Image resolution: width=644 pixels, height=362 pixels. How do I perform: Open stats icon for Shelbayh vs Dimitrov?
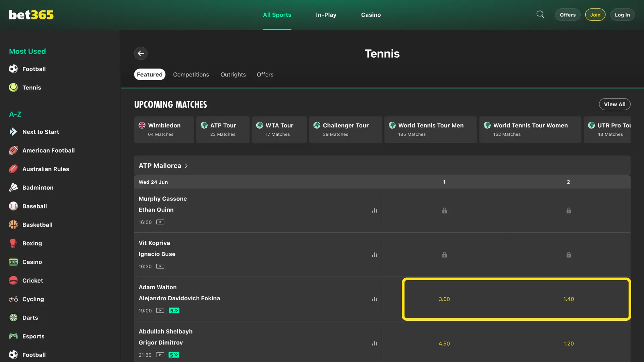click(x=374, y=343)
